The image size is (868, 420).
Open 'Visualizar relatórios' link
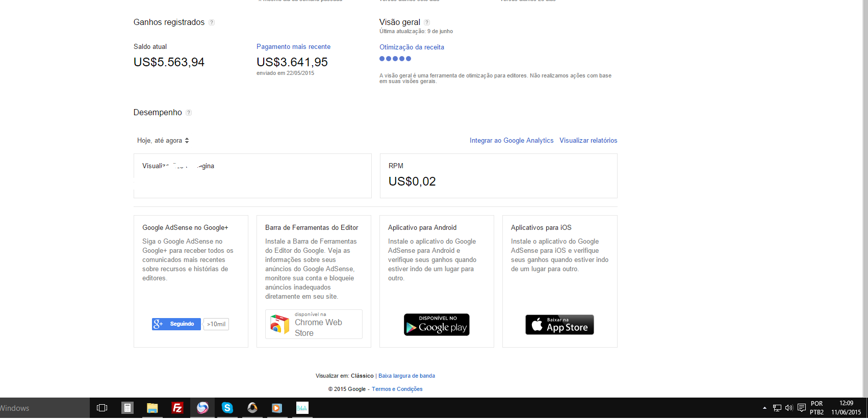(588, 141)
